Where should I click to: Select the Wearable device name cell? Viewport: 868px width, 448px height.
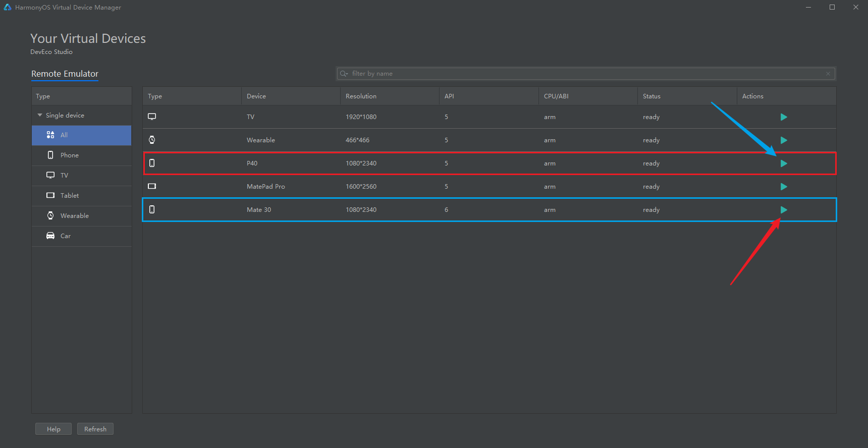point(261,140)
